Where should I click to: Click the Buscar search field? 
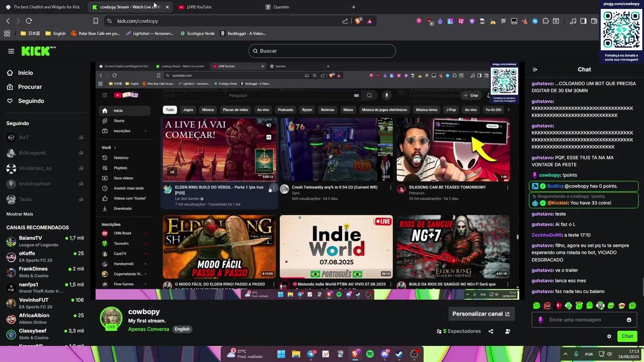click(x=322, y=51)
